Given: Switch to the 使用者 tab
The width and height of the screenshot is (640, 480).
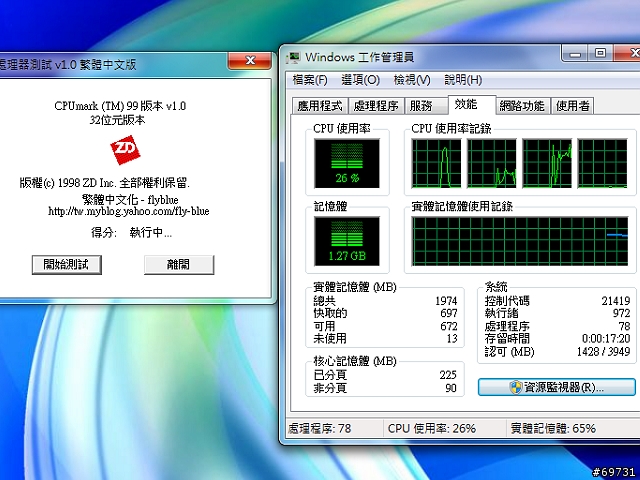Looking at the screenshot, I should (572, 106).
